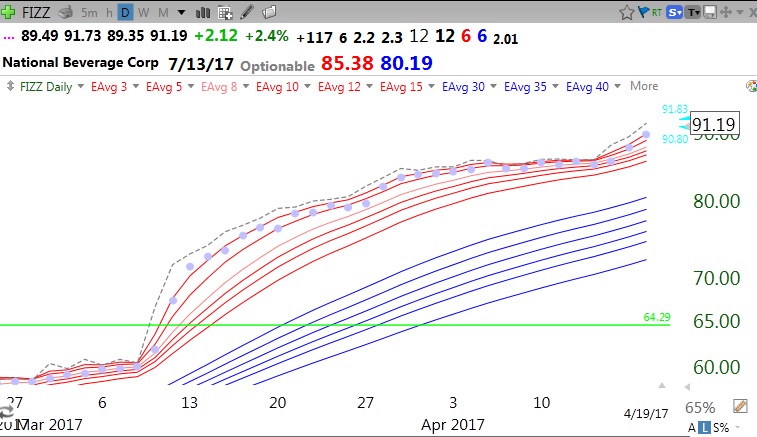Select the Weekly (W) timeframe

[143, 13]
